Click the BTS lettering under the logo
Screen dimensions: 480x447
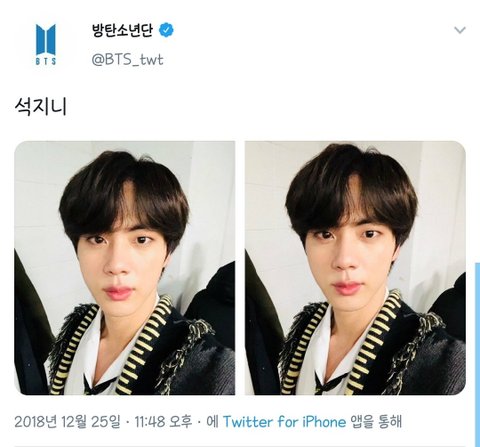(46, 62)
